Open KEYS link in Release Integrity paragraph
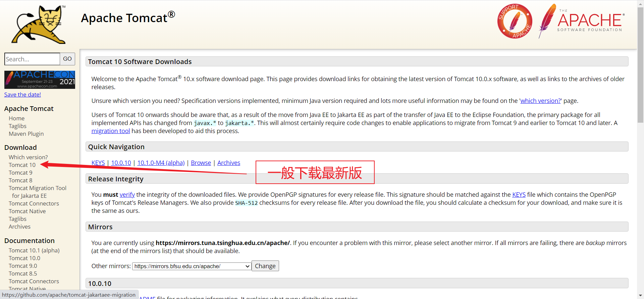Screen dimensions: 644x299 click(x=519, y=195)
